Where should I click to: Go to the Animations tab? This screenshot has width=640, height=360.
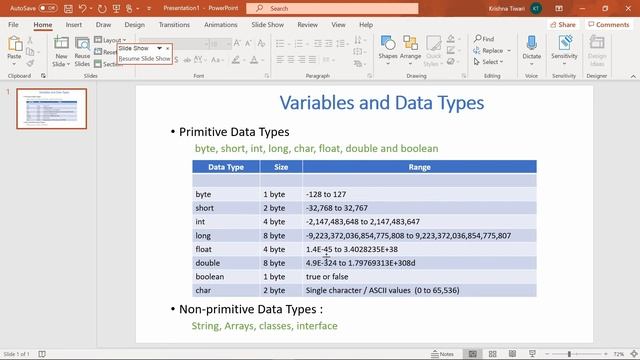pyautogui.click(x=220, y=24)
